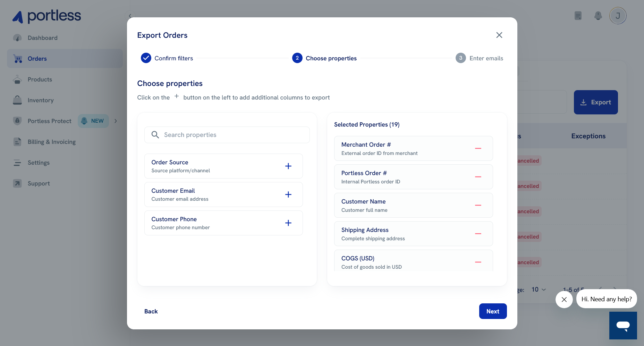The height and width of the screenshot is (346, 644).
Task: Dismiss the 'Need any help?' chat prompt
Action: [x=564, y=299]
